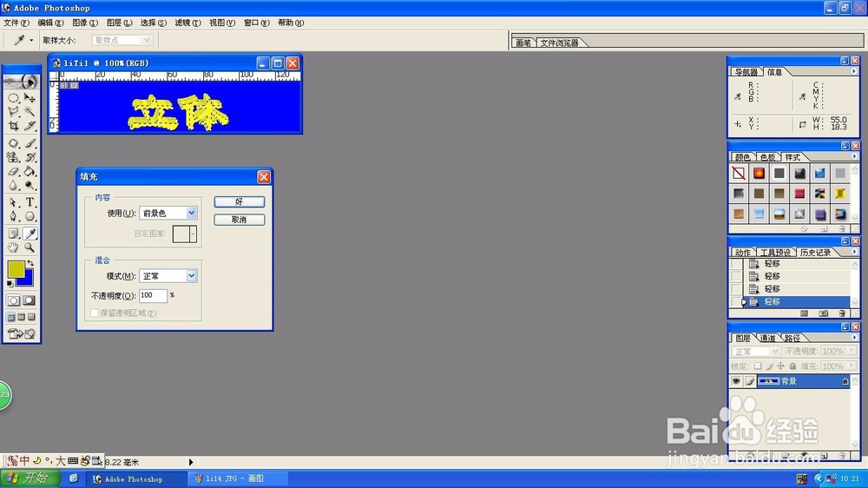The height and width of the screenshot is (488, 868).
Task: Open Styles panel flyout menu arrow
Action: (854, 157)
